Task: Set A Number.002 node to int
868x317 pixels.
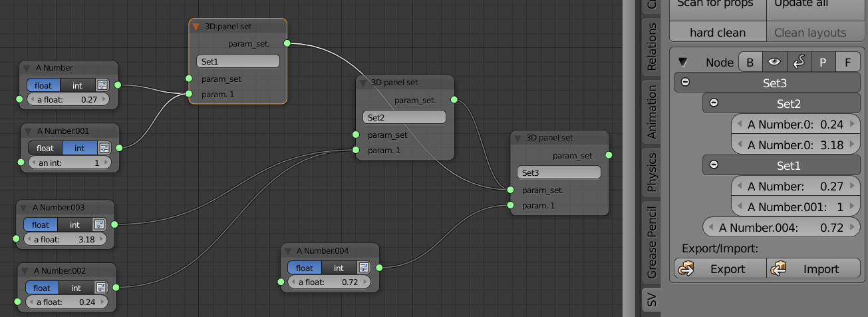Action: (76, 288)
